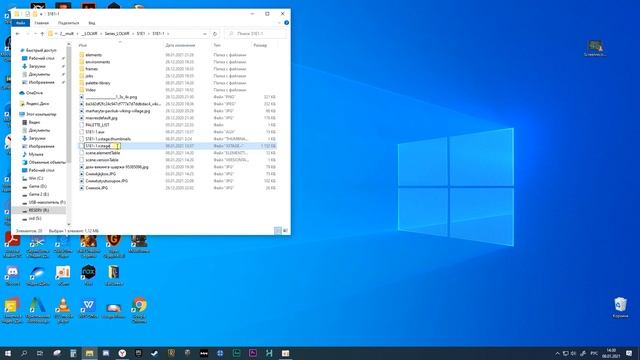Viewport: 640px width, 360px height.
Task: Open the Вид ribbon tab
Action: click(91, 23)
